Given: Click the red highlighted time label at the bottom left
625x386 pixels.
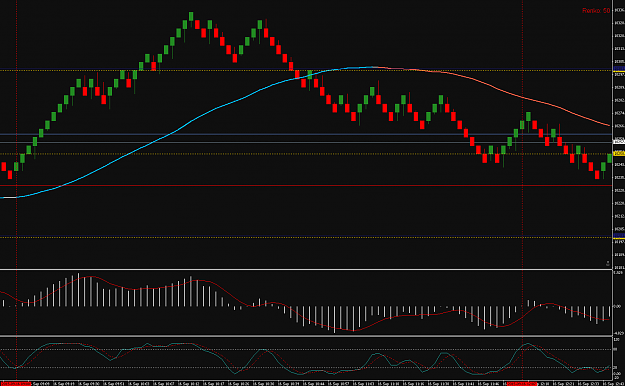Looking at the screenshot, I should (x=16, y=384).
